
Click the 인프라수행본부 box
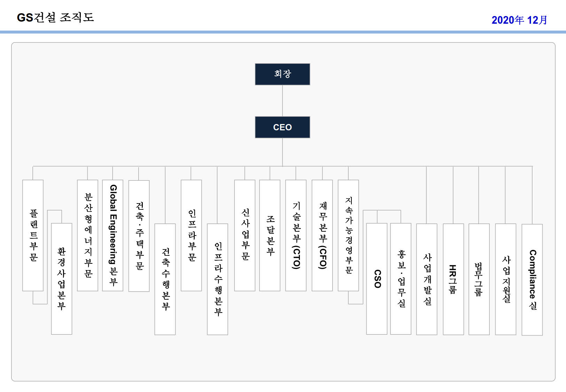click(217, 279)
